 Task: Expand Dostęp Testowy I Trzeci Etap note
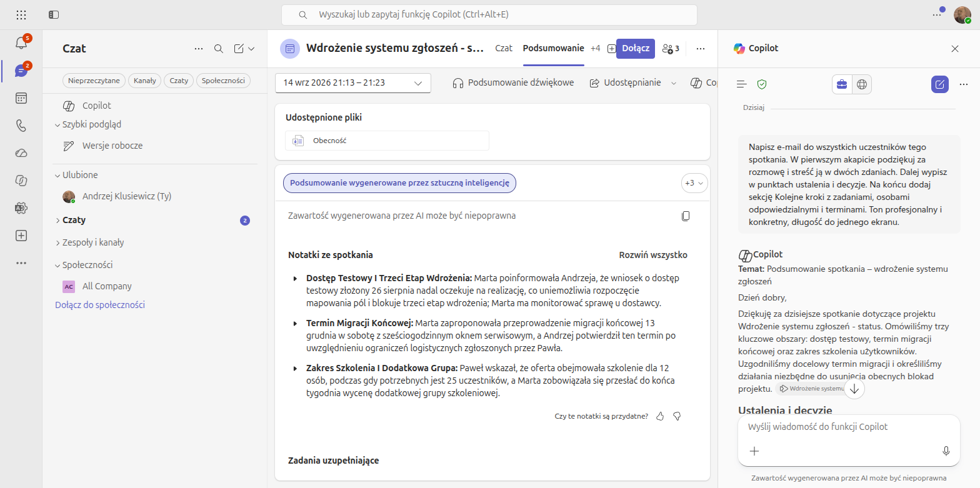(295, 278)
